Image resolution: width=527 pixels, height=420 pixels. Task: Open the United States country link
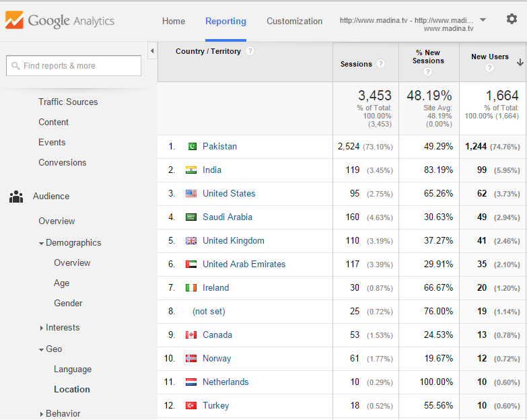(229, 194)
